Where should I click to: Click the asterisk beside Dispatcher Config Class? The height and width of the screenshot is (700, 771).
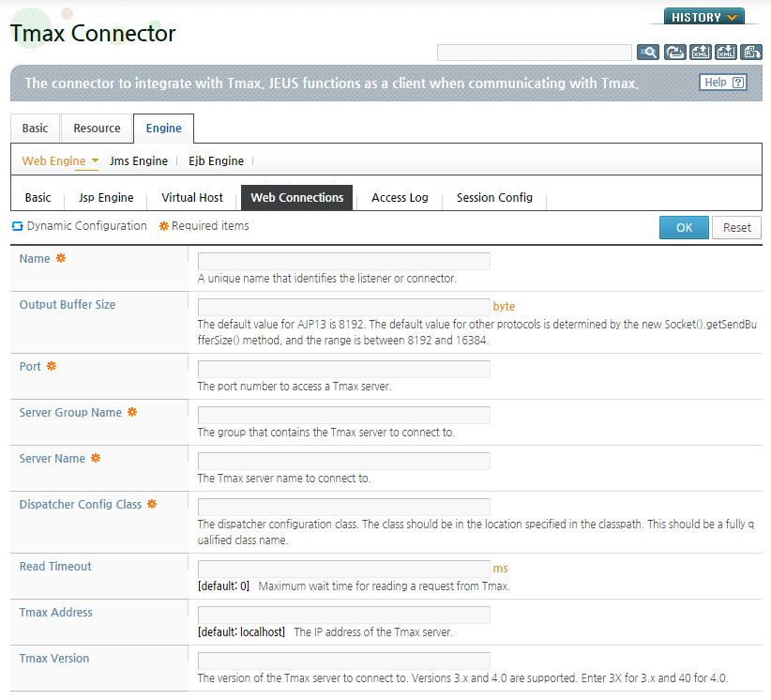[x=152, y=504]
